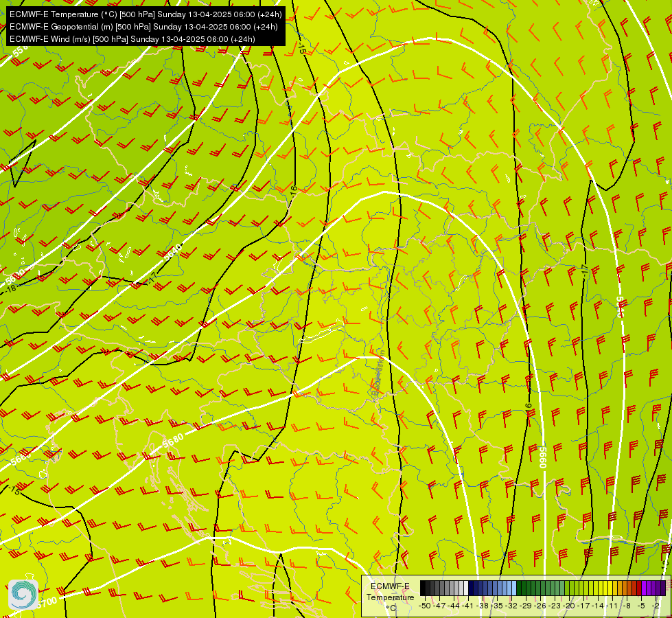
Task: Click the -44 legend value
Action: coord(454,606)
